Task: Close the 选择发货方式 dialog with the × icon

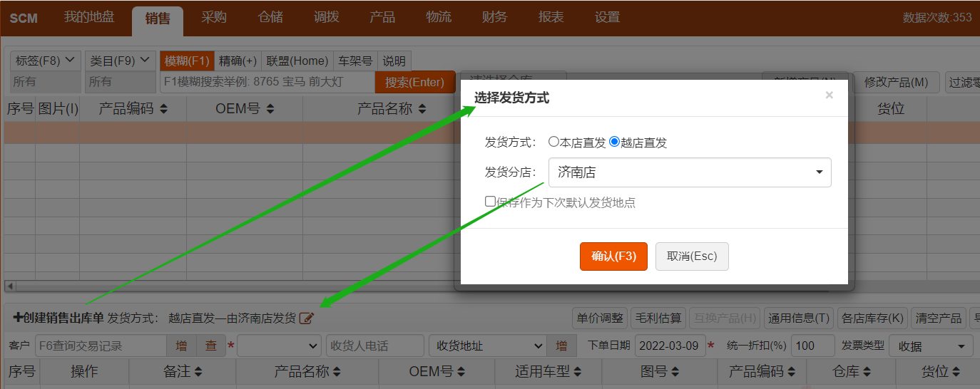Action: (829, 95)
